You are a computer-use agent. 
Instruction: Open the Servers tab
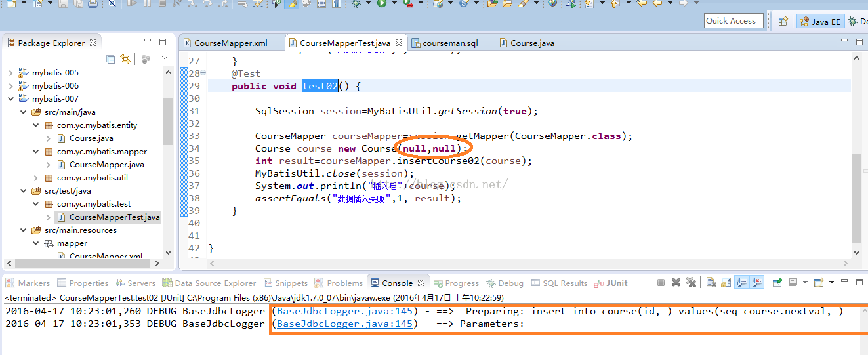click(136, 283)
